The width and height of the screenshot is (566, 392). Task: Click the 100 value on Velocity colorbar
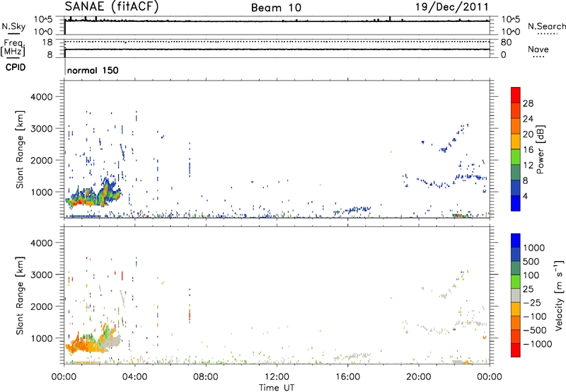[531, 275]
